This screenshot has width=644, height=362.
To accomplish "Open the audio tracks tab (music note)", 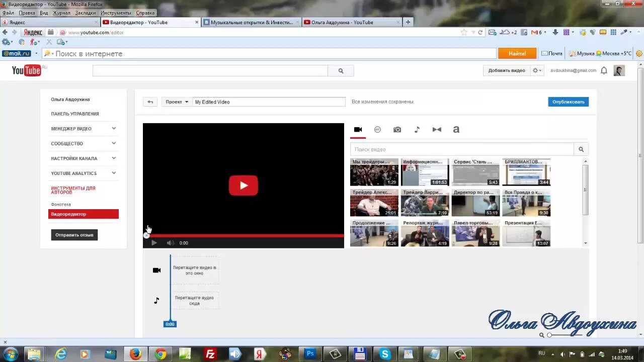I will point(417,130).
